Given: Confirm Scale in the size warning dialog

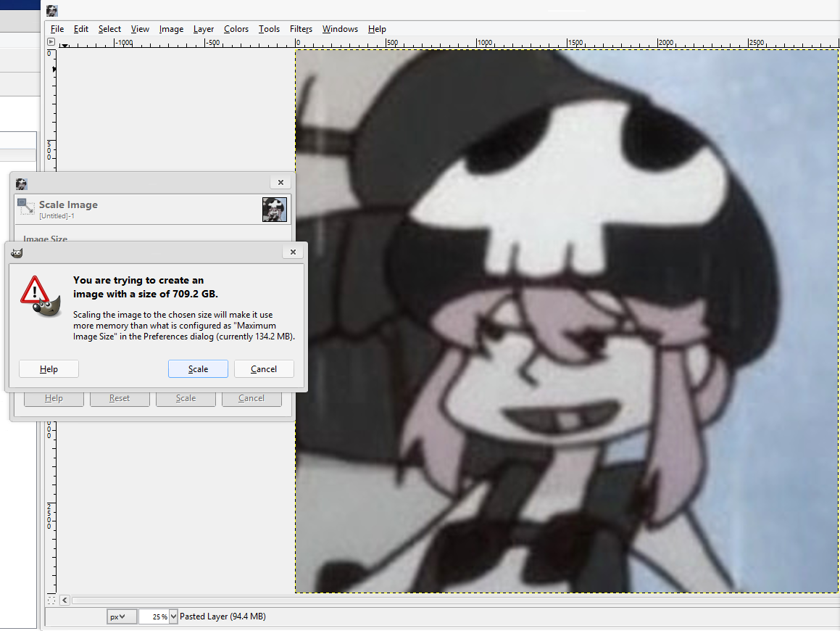Looking at the screenshot, I should [198, 369].
